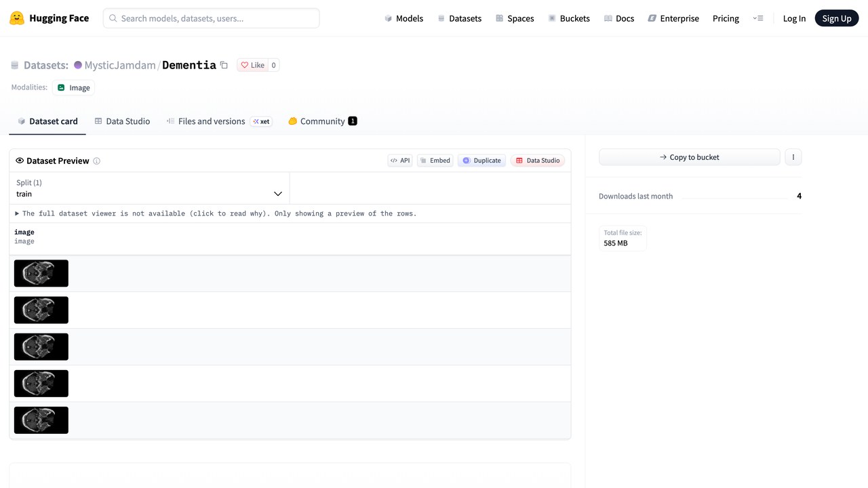Switch to the Dataset card tab
Viewport: 868px width, 488px height.
[x=47, y=121]
